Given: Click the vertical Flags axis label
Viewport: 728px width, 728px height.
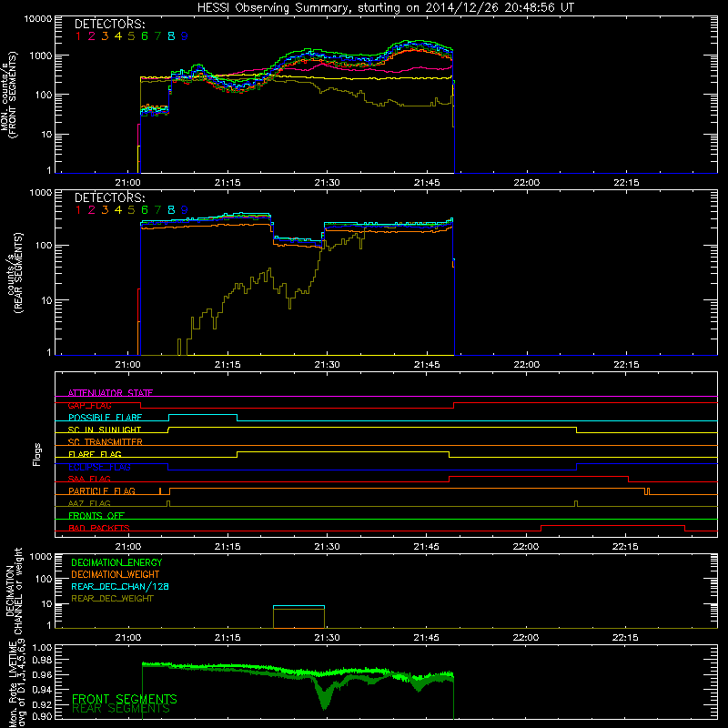Looking at the screenshot, I should [x=36, y=454].
